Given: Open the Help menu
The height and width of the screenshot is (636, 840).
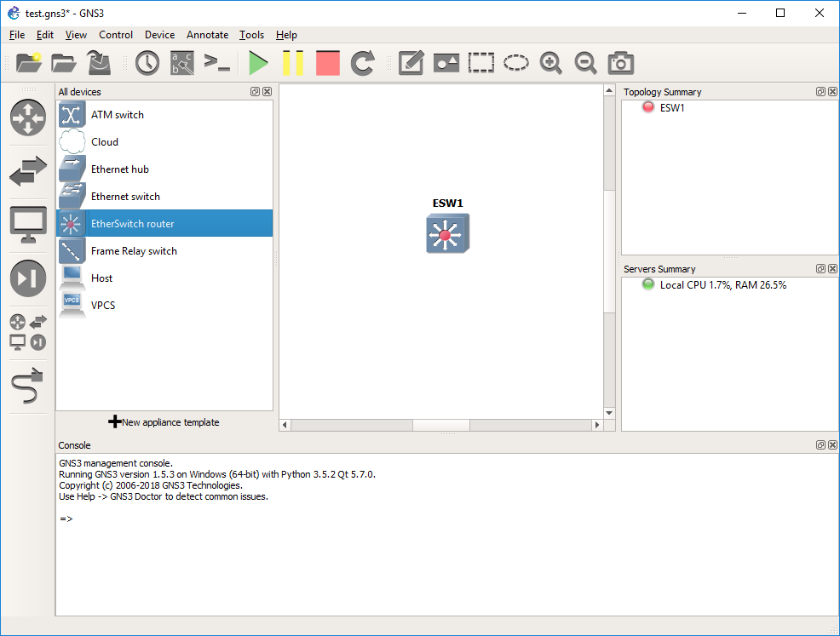Looking at the screenshot, I should (x=286, y=35).
